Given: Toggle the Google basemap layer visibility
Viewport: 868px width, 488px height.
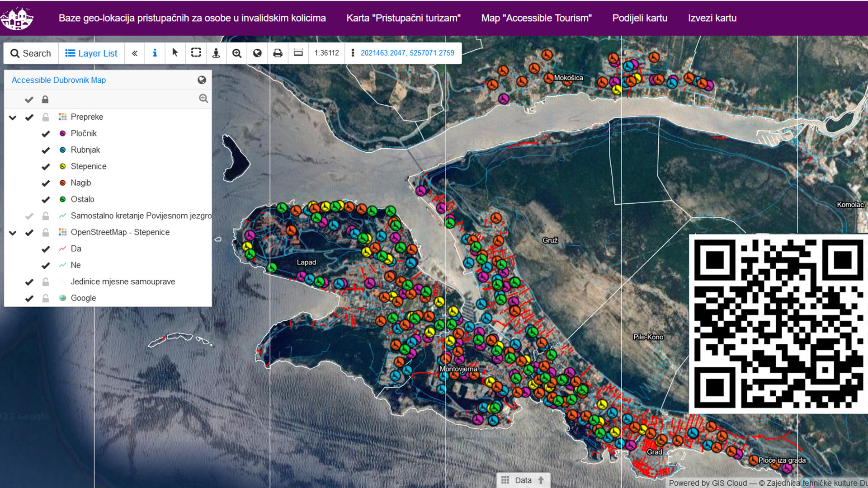Looking at the screenshot, I should [29, 298].
